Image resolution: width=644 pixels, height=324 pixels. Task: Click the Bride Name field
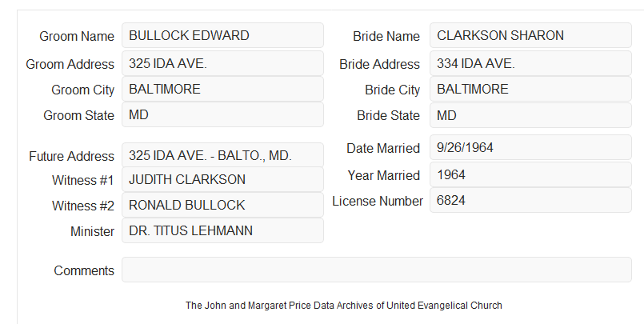tap(530, 35)
